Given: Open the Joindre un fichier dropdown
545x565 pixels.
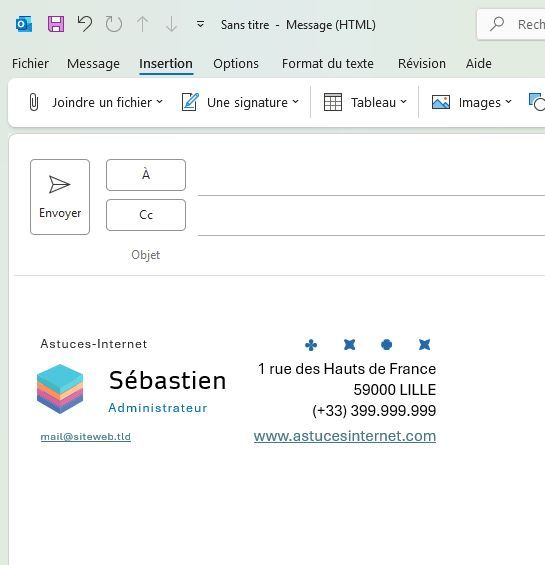Looking at the screenshot, I should (x=96, y=102).
